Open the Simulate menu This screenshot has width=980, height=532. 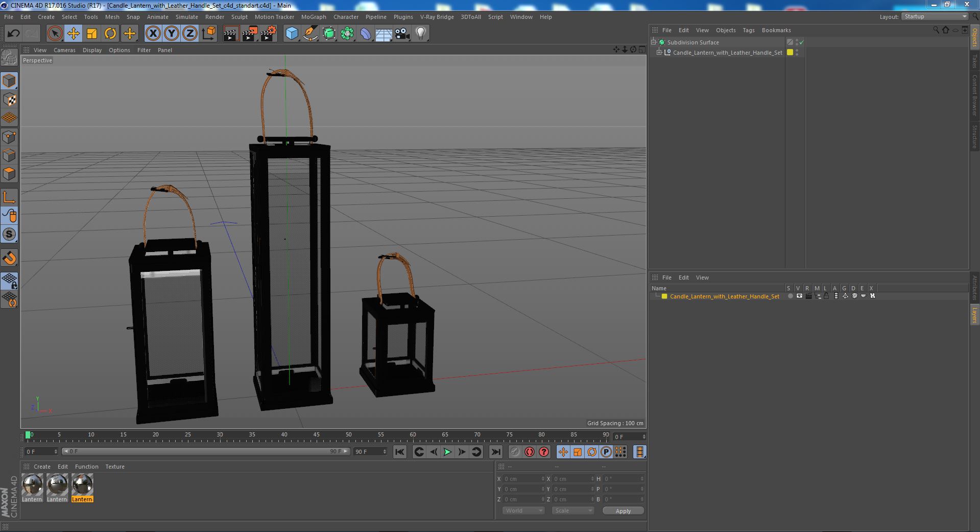(x=187, y=17)
